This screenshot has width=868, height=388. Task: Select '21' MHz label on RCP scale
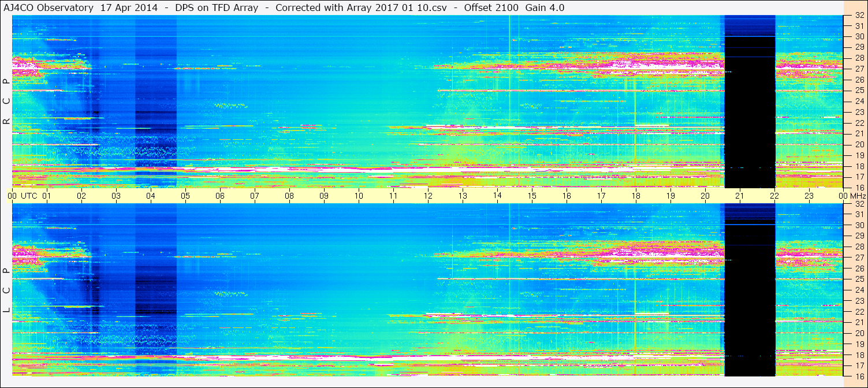859,134
